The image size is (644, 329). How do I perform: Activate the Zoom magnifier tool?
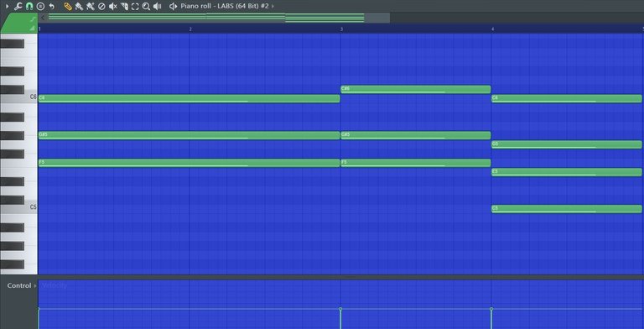tap(146, 6)
